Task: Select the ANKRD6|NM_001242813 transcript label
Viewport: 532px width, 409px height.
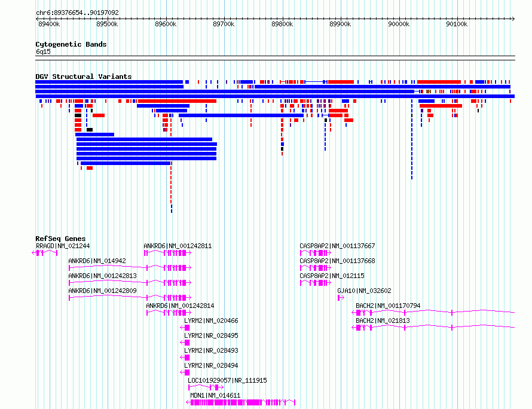Action: 102,276
